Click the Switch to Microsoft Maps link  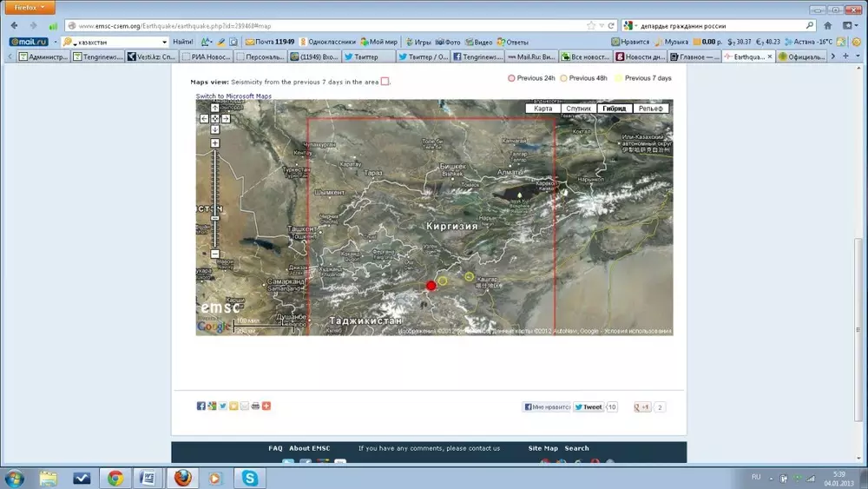pyautogui.click(x=233, y=96)
